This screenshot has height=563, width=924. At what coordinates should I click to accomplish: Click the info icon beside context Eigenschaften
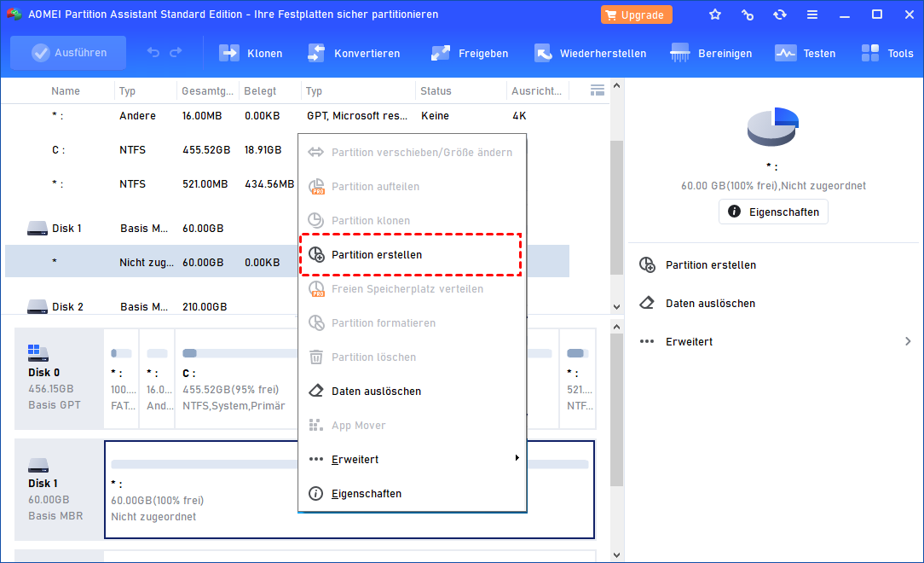[316, 493]
